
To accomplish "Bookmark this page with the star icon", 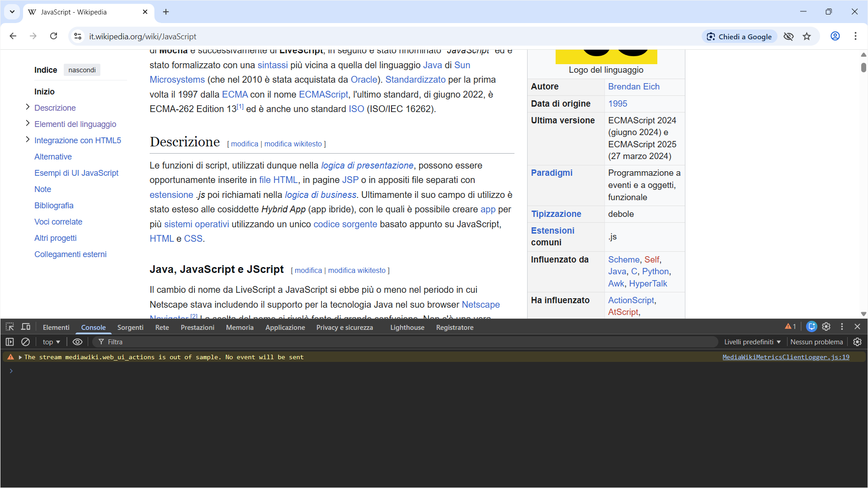I will click(807, 37).
